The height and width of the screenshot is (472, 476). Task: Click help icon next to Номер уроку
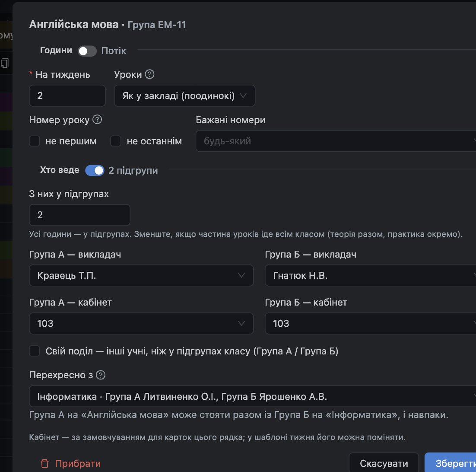point(97,120)
